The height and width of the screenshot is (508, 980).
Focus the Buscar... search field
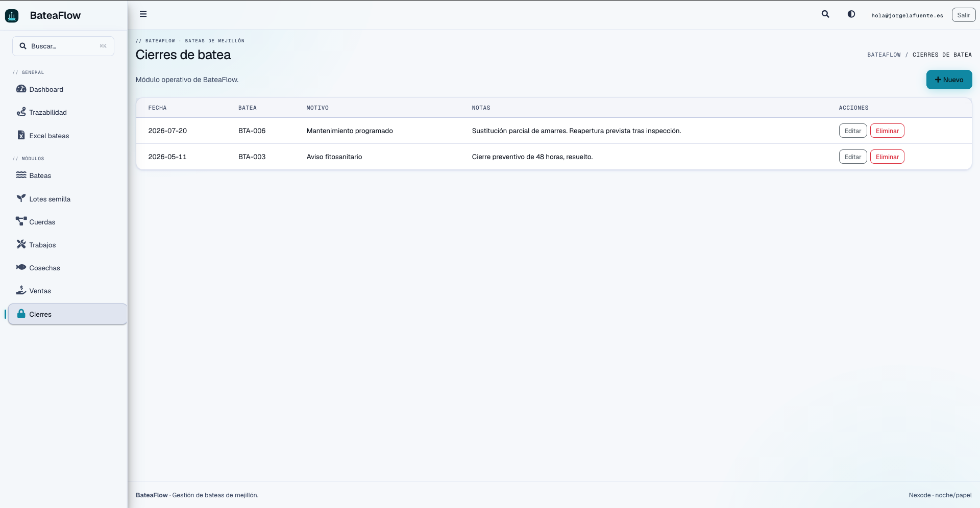63,46
